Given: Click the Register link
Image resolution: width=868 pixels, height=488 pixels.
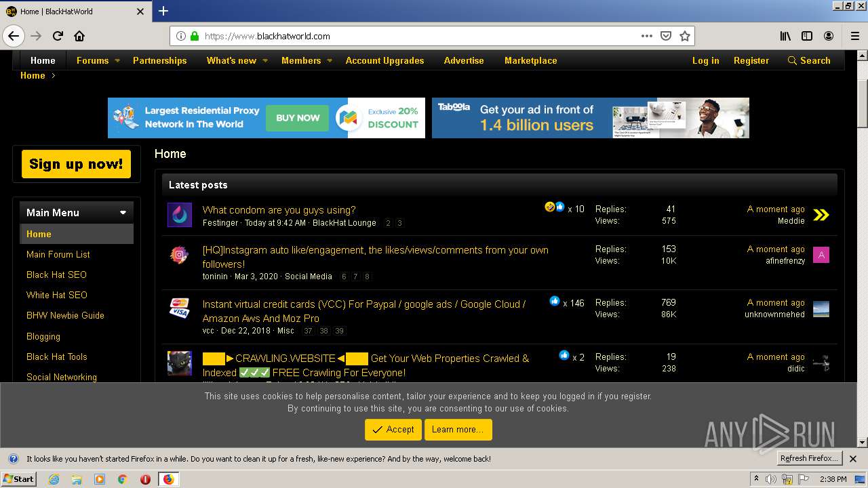Looking at the screenshot, I should [x=751, y=60].
